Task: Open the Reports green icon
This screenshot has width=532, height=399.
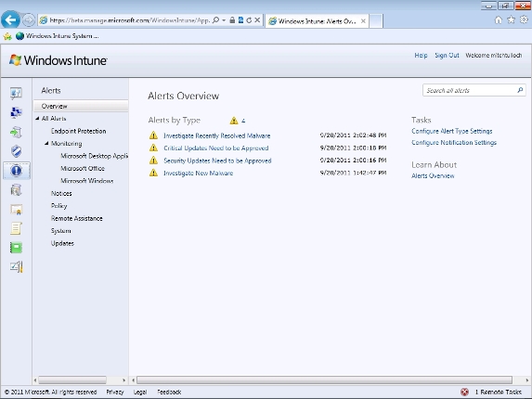Action: tap(16, 248)
